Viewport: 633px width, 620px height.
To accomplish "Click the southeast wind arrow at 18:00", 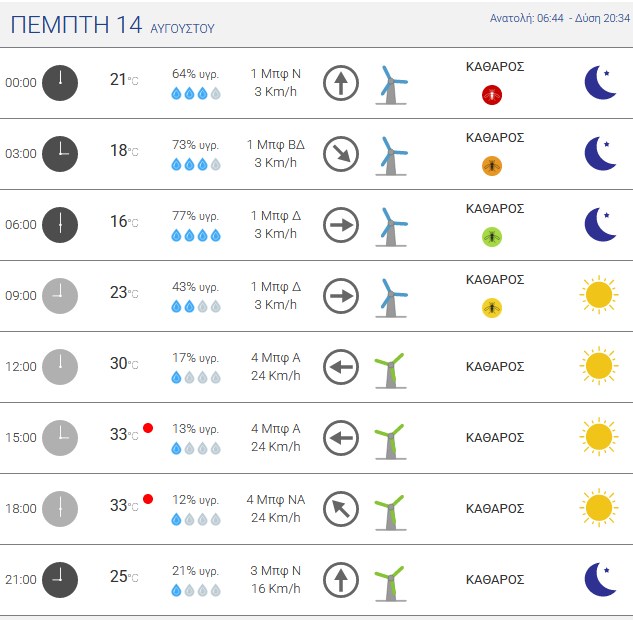I will 341,509.
